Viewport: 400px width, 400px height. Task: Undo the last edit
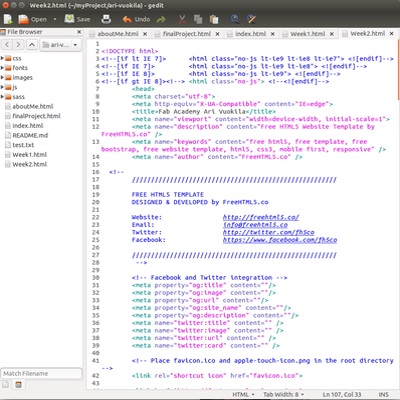click(x=136, y=19)
